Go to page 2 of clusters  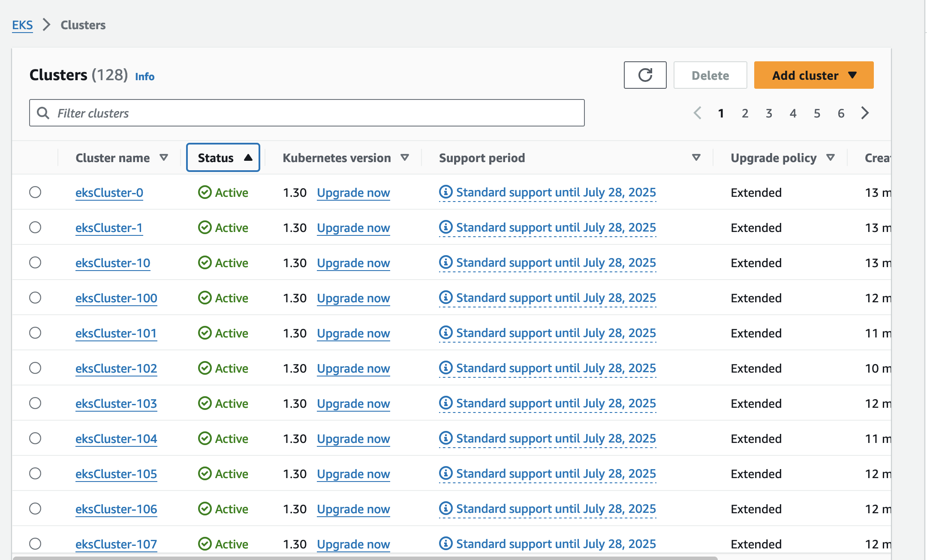click(745, 113)
